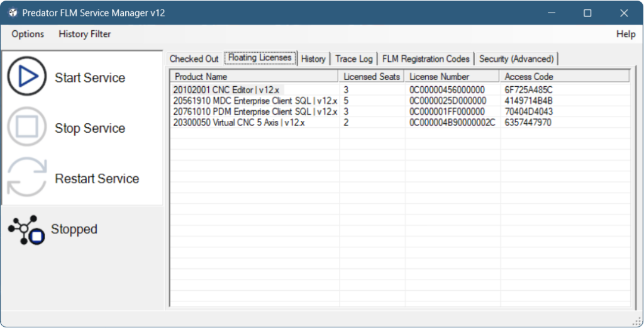Sort by the Access Code column header
The height and width of the screenshot is (328, 644).
[x=564, y=76]
